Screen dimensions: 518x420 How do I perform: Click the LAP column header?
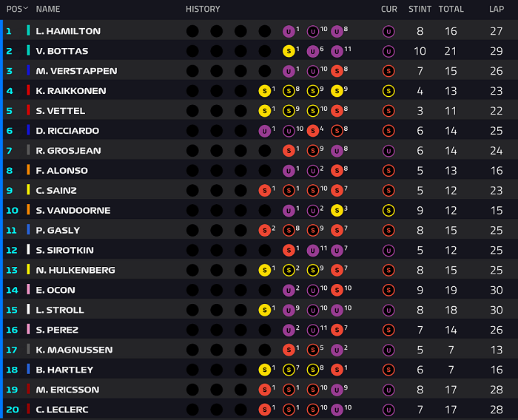coord(497,9)
